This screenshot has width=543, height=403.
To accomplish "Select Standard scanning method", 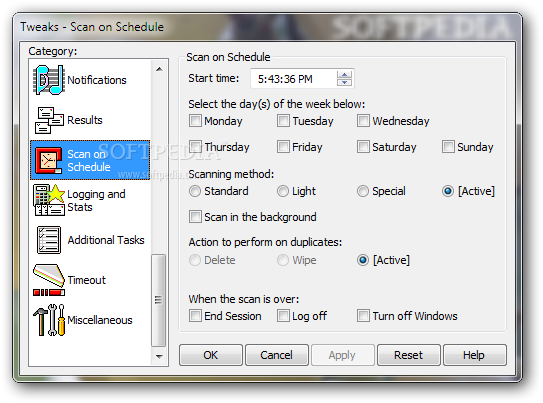I will click(195, 191).
